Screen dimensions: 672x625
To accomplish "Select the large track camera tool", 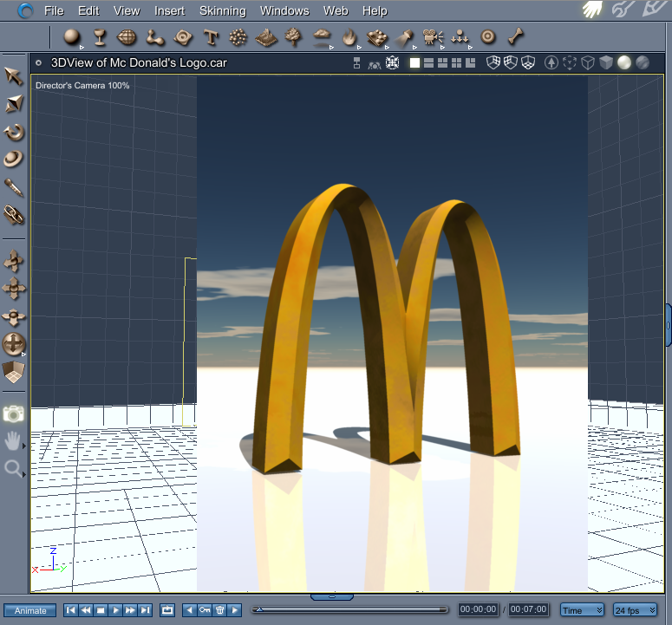I will pyautogui.click(x=14, y=345).
